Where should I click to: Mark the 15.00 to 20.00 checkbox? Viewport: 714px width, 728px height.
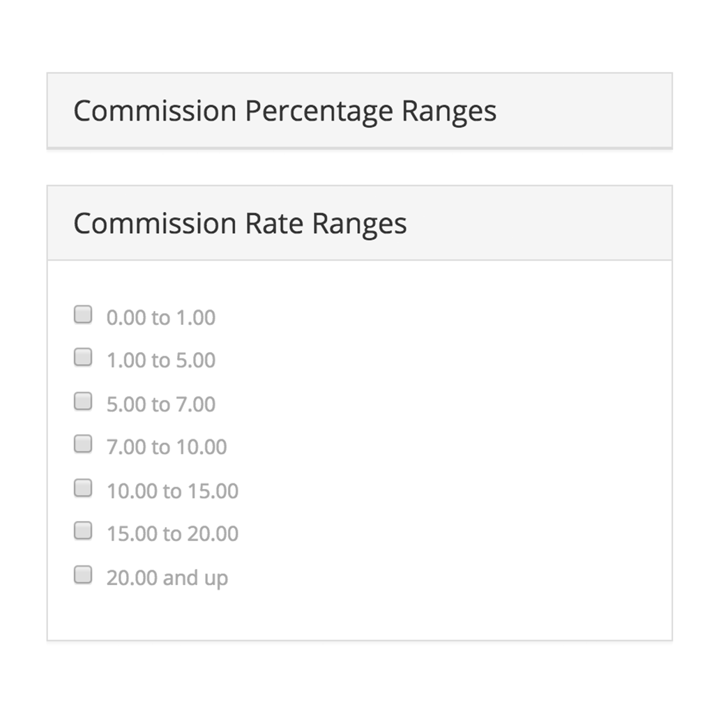pyautogui.click(x=83, y=531)
